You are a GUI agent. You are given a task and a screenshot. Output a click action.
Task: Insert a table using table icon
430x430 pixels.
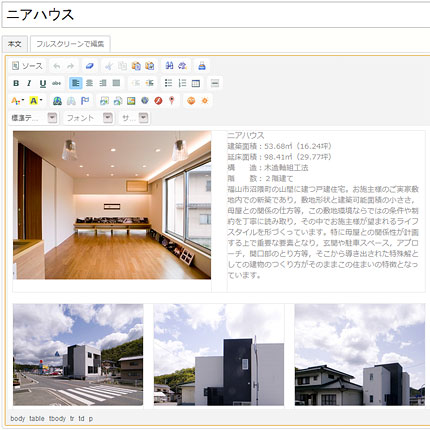[196, 83]
